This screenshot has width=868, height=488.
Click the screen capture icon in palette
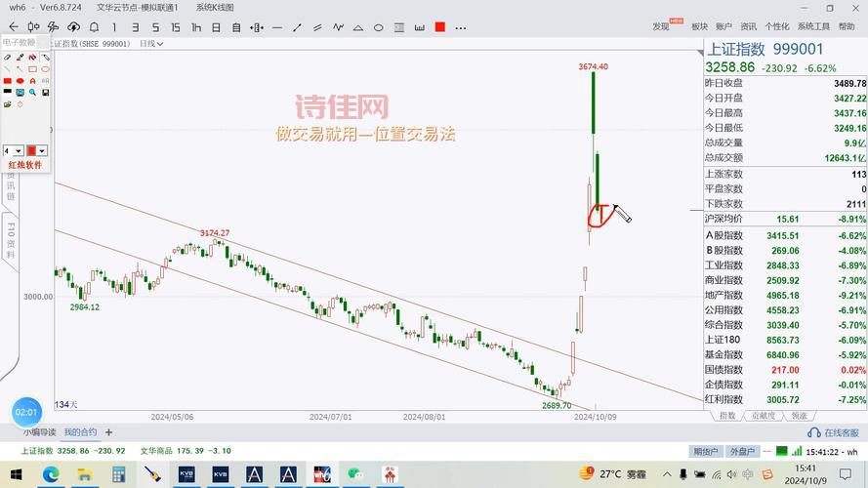20,93
